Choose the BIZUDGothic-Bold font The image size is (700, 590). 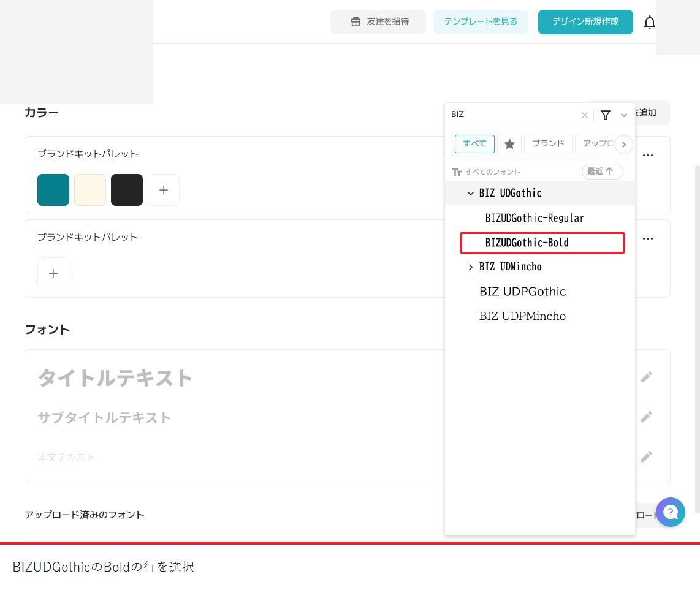click(x=542, y=243)
